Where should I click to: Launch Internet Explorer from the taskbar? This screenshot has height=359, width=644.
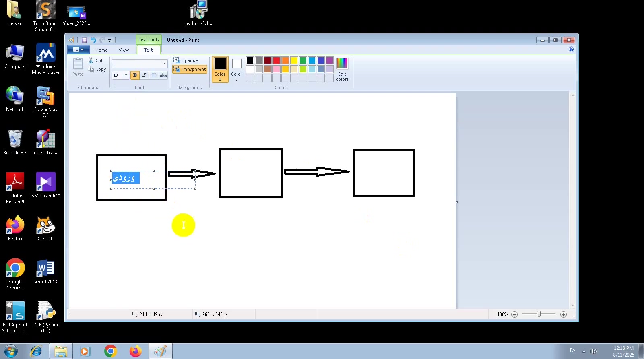pos(36,351)
